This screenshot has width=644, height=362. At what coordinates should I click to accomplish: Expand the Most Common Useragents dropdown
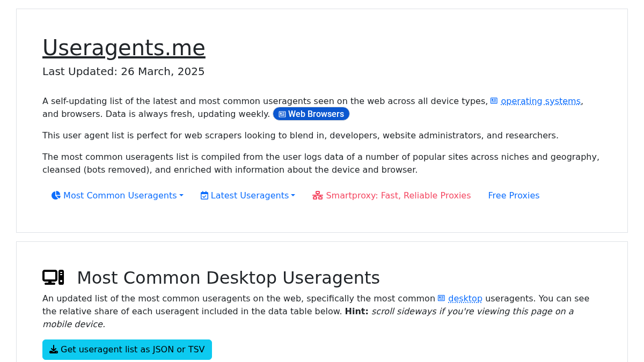(x=118, y=195)
